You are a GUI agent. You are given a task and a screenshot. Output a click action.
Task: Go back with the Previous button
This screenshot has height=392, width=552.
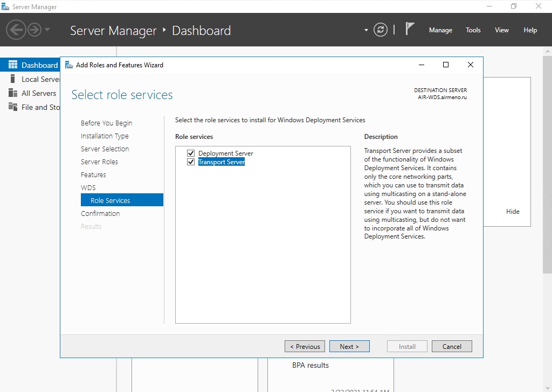[305, 346]
